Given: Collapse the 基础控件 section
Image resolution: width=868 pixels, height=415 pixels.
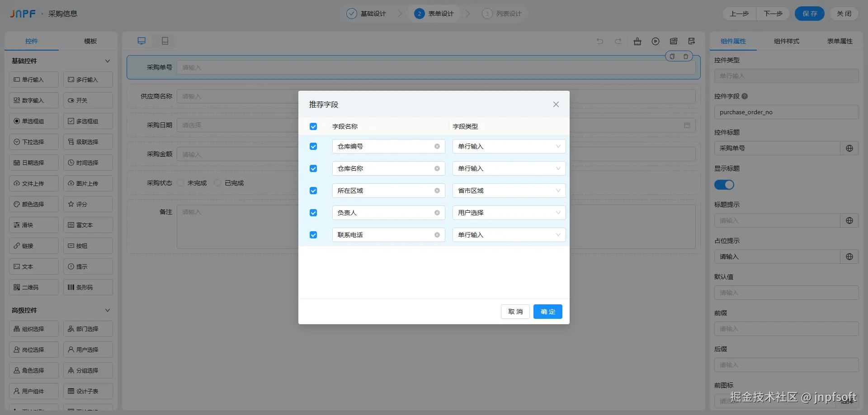Looking at the screenshot, I should coord(108,61).
